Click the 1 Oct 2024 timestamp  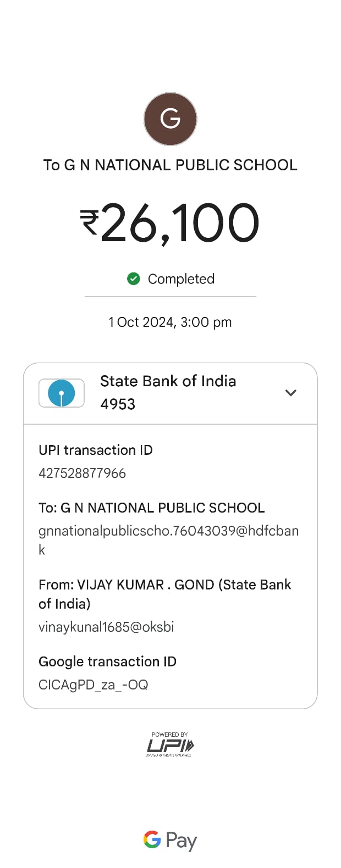tap(170, 322)
